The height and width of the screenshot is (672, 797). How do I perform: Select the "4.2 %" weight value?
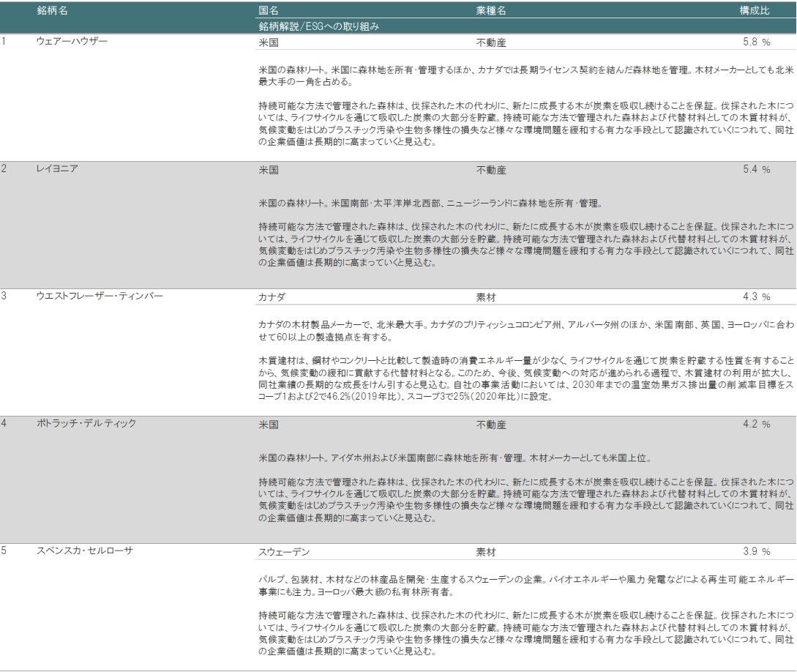pyautogui.click(x=756, y=424)
